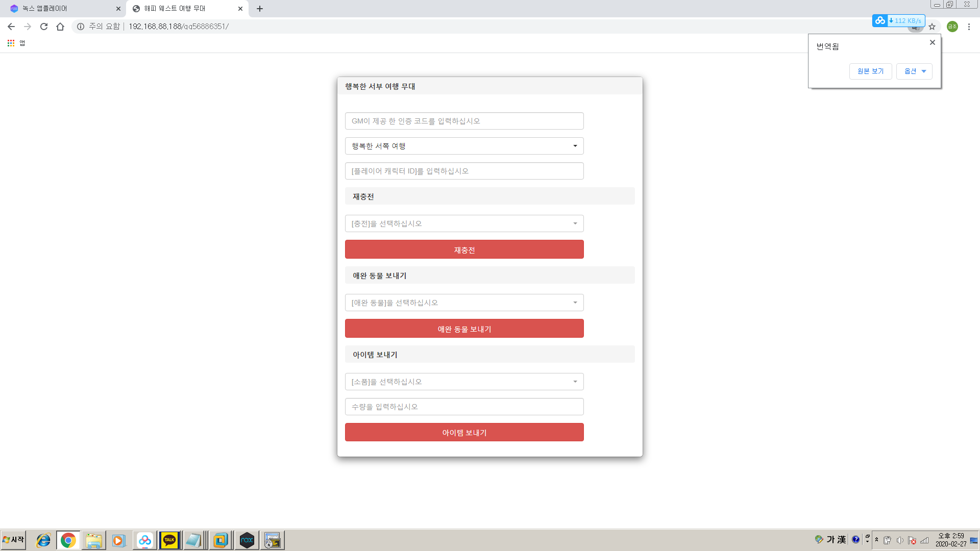Click the 아이템 보내기 red button
This screenshot has height=551, width=980.
point(464,432)
